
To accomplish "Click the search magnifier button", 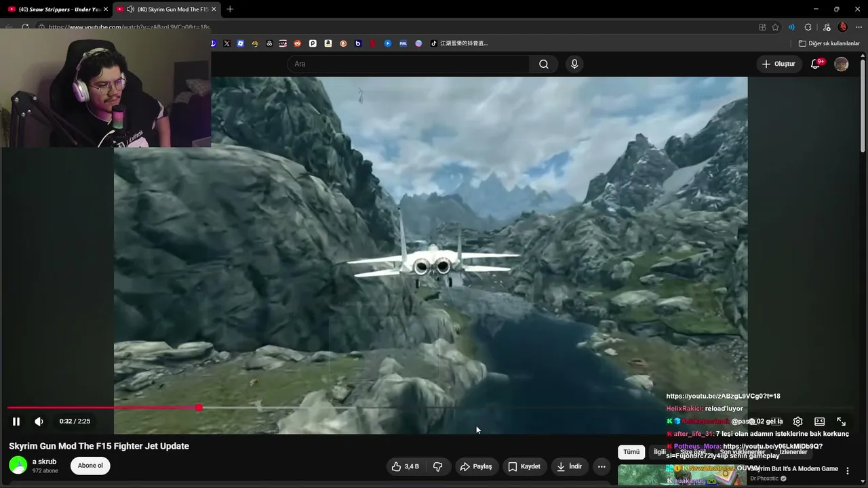I will coord(544,64).
